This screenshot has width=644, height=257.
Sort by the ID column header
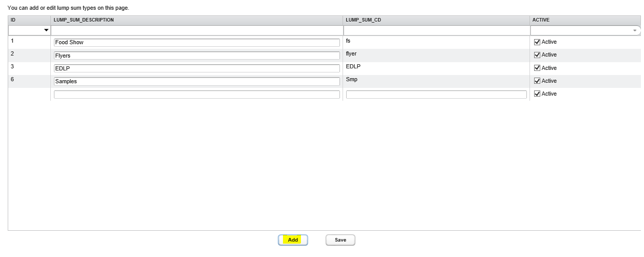click(x=13, y=20)
